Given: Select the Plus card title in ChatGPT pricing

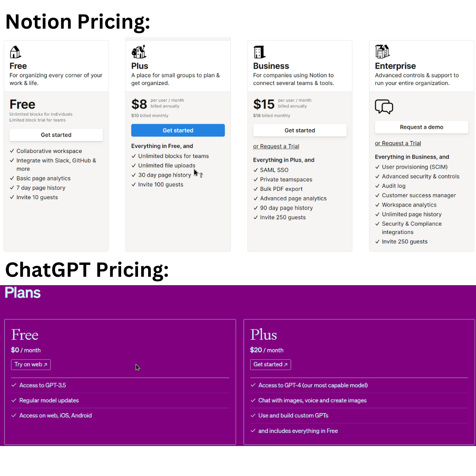Looking at the screenshot, I should [x=263, y=335].
